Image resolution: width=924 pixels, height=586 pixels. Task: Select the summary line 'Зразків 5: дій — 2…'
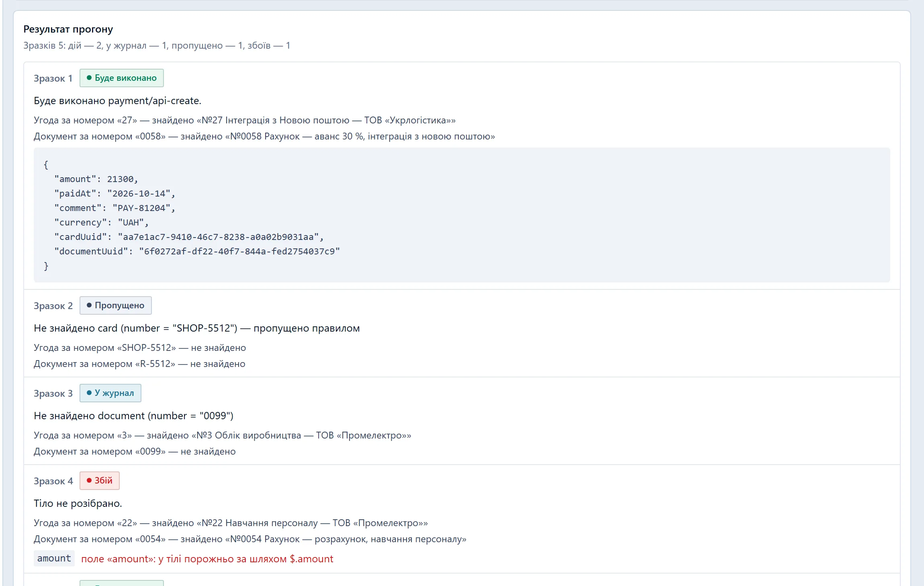157,45
